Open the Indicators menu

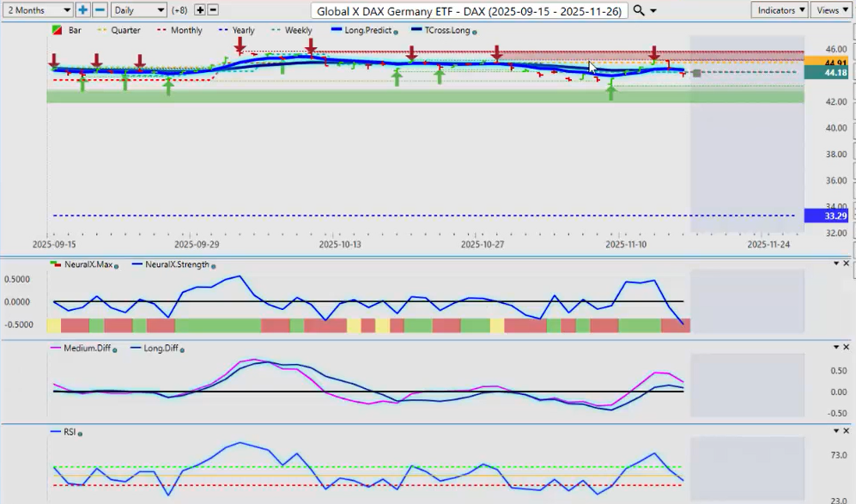[x=779, y=10]
